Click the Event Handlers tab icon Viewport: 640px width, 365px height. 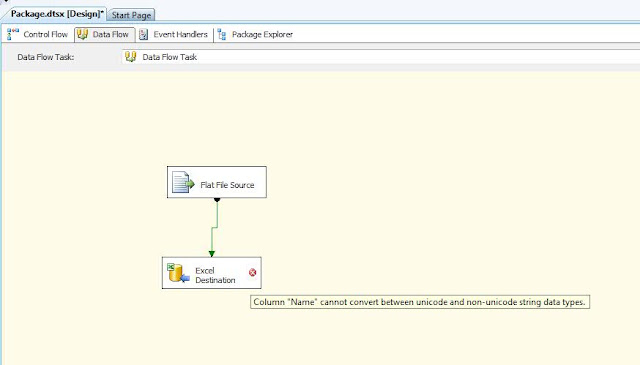[x=143, y=35]
